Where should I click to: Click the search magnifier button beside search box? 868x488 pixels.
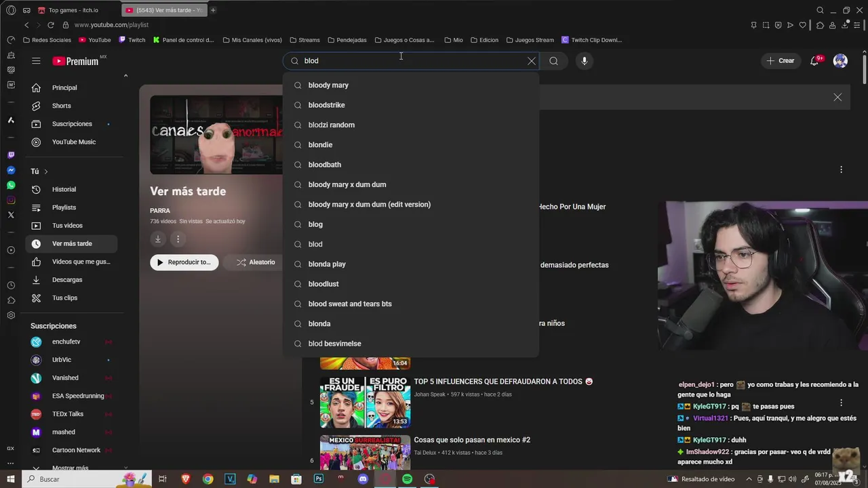pos(553,61)
